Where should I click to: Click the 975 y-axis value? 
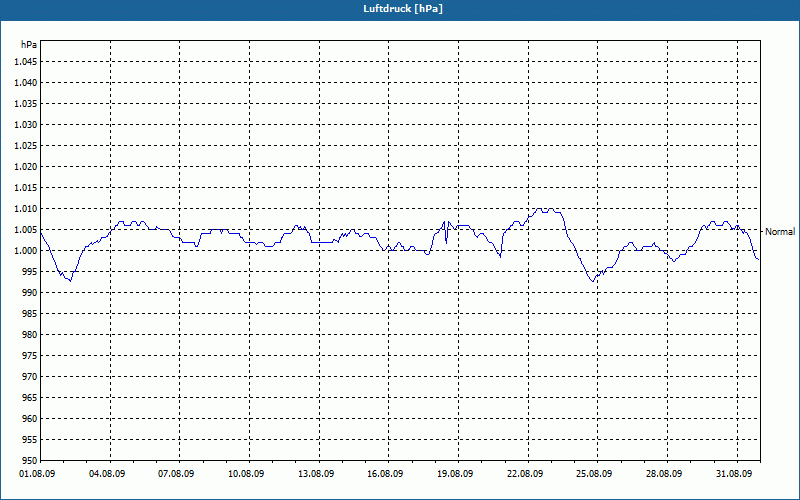[x=30, y=356]
